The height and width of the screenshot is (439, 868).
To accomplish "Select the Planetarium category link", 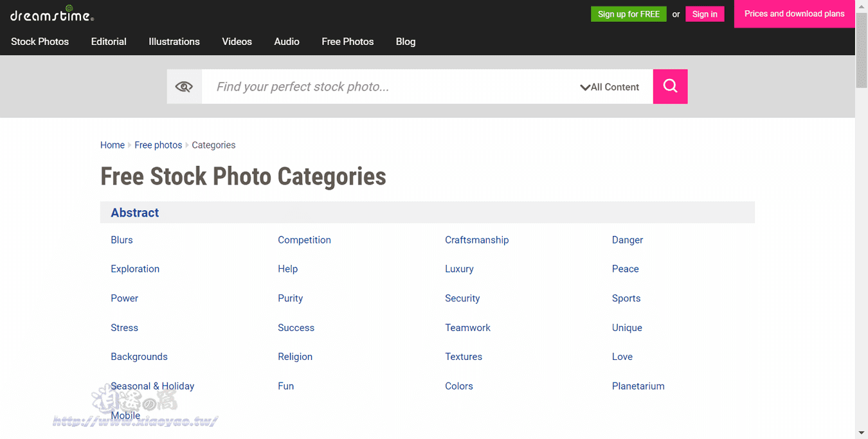I will click(x=638, y=386).
